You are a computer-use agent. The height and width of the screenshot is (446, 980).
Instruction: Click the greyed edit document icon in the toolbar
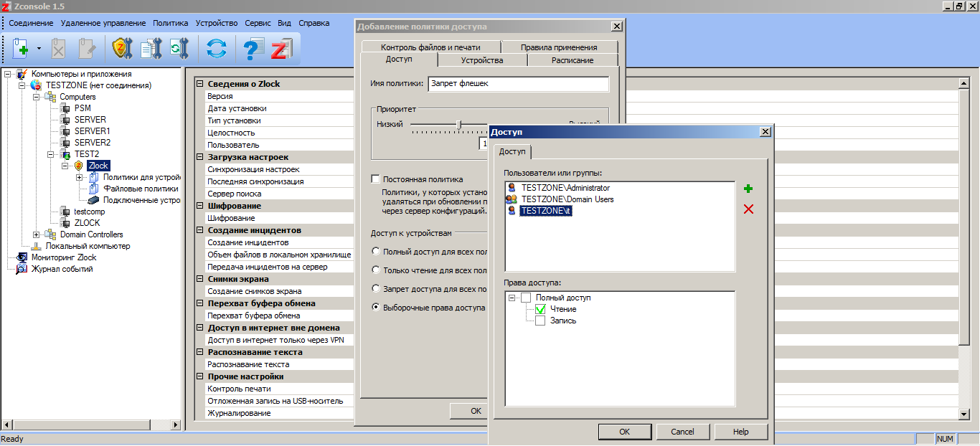click(86, 49)
